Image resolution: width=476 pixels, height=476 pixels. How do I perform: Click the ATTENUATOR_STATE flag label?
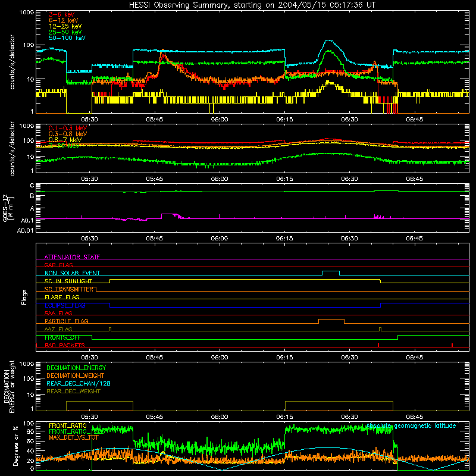[72, 257]
